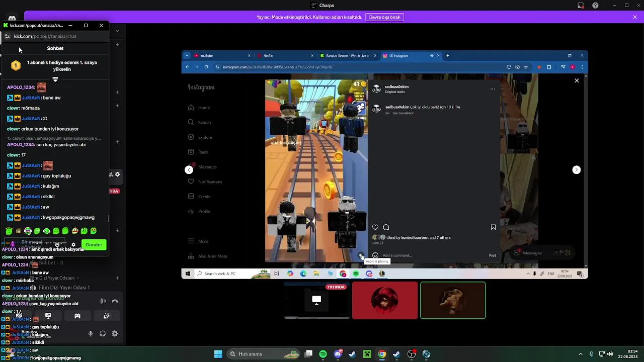Toggle Discord microphone mute

91,333
